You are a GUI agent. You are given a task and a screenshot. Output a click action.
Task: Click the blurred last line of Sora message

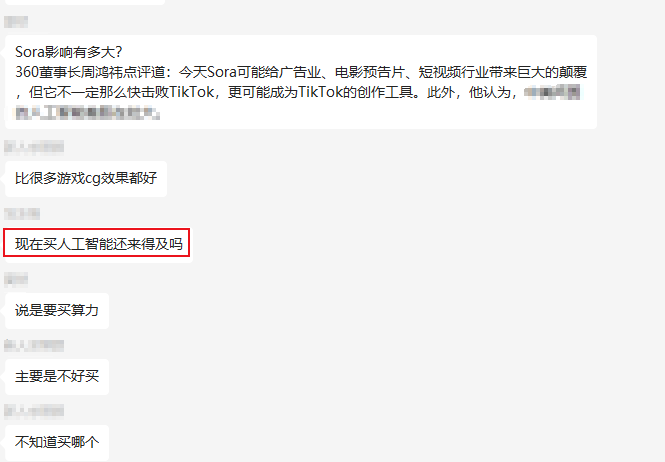coord(87,112)
